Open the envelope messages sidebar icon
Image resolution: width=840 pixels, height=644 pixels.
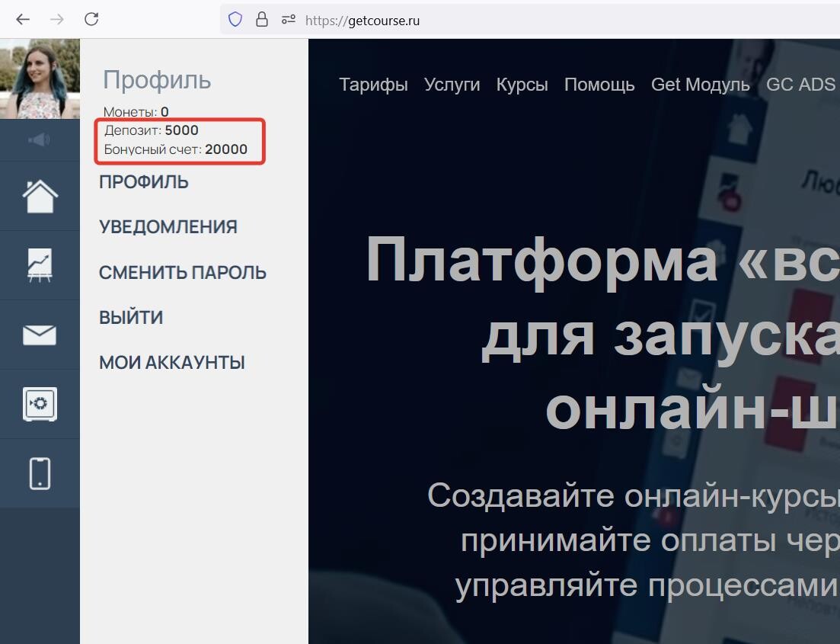(x=40, y=335)
